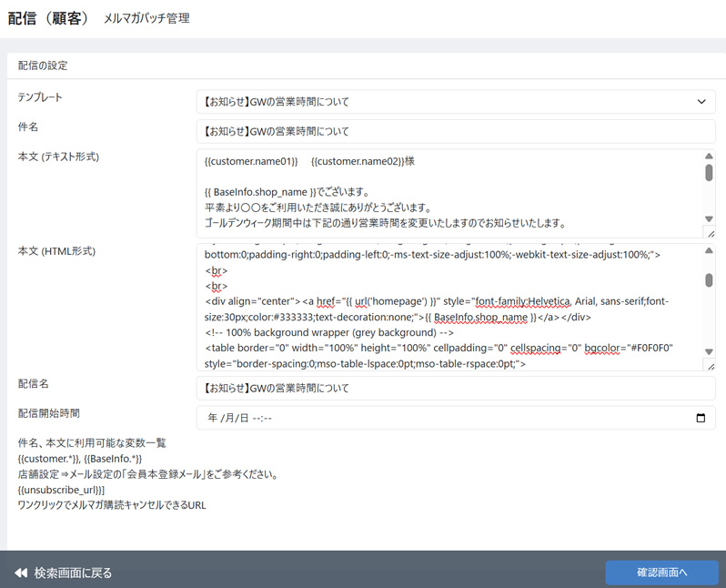Click scroll-up arrow of HTML-format body

pos(709,250)
